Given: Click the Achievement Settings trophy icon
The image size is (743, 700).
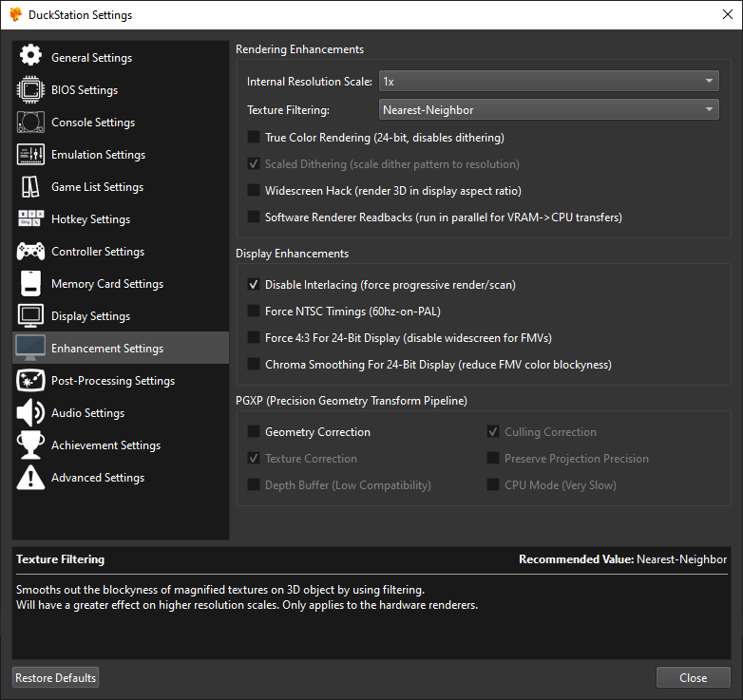Looking at the screenshot, I should coord(30,445).
